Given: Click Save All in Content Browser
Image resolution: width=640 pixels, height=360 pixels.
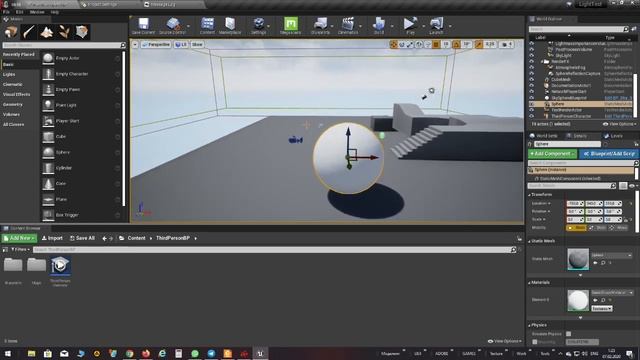Looking at the screenshot, I should coord(82,238).
